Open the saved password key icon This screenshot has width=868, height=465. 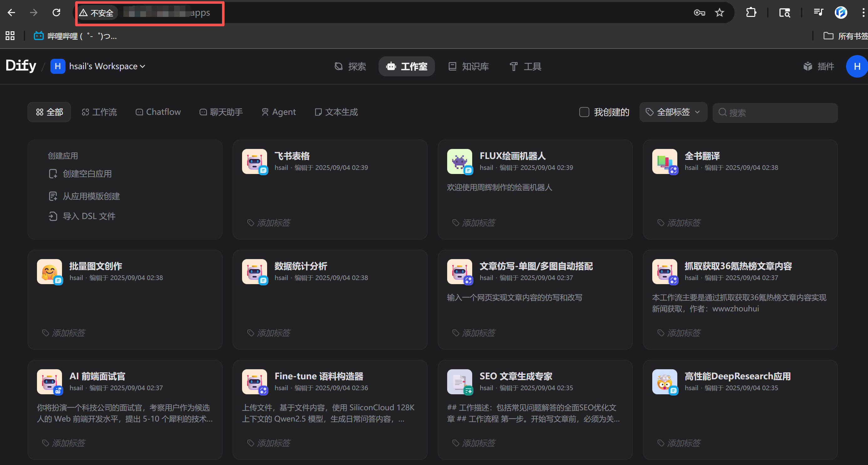point(699,13)
